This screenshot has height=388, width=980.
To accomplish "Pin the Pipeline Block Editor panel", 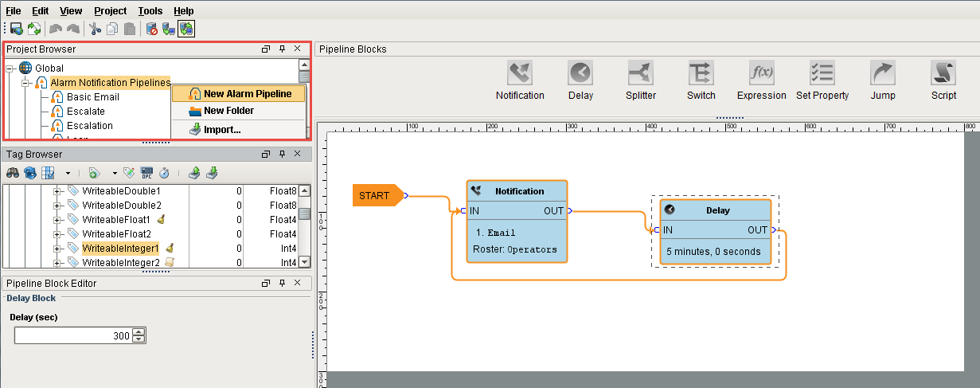I will 282,284.
